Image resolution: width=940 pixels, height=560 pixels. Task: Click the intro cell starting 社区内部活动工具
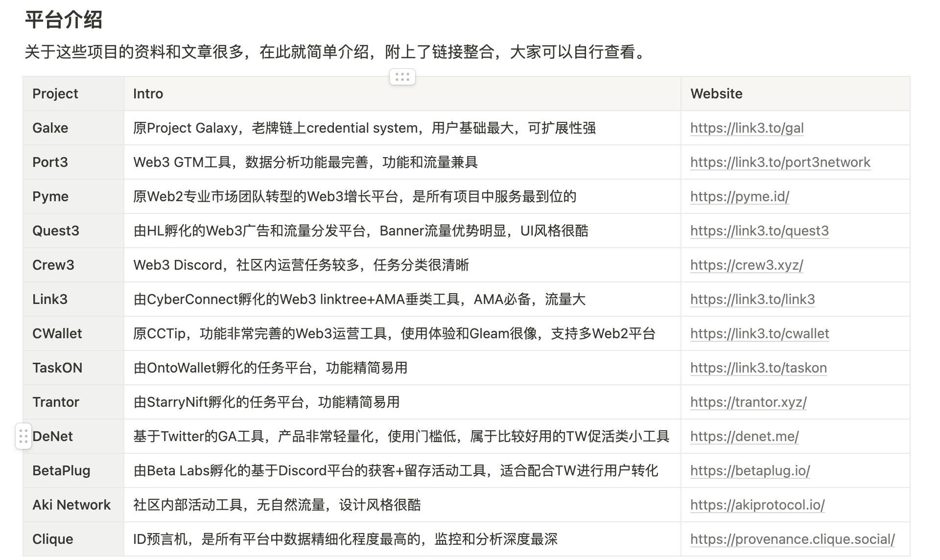point(402,505)
